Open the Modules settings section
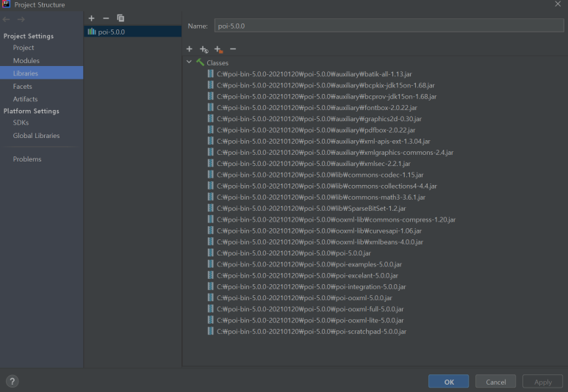The height and width of the screenshot is (392, 568). pyautogui.click(x=26, y=60)
